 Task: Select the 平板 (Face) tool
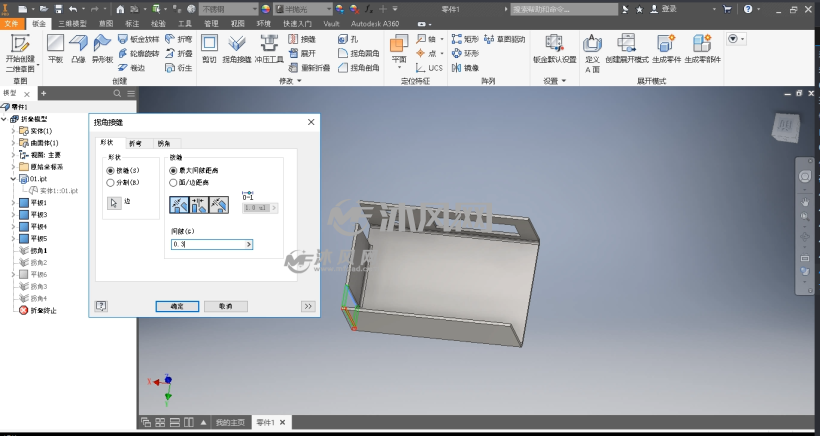click(x=55, y=49)
